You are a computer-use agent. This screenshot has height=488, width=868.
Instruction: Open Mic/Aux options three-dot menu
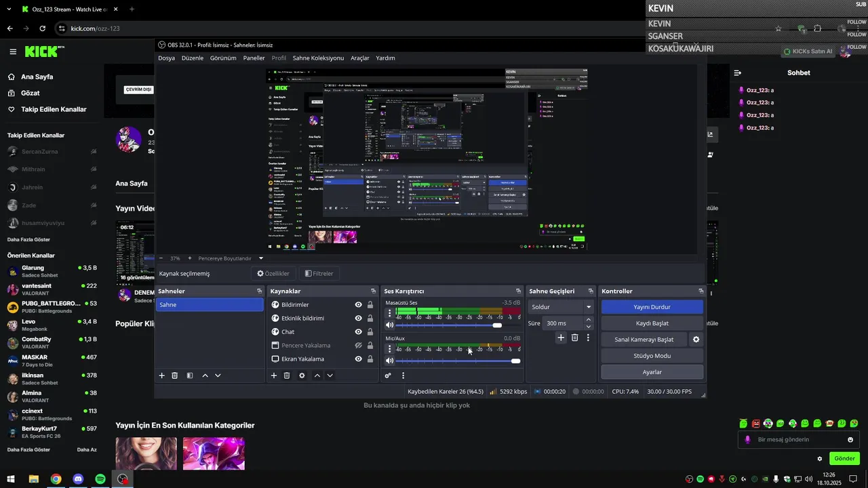tap(389, 349)
